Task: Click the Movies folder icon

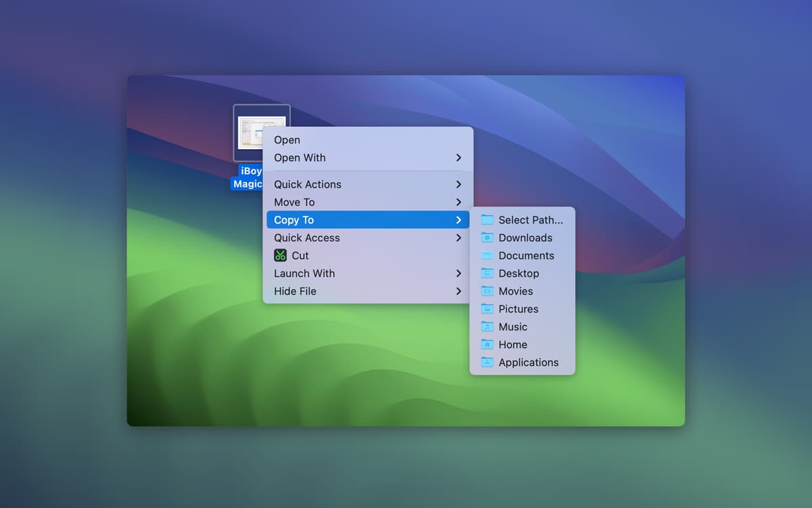Action: (487, 291)
